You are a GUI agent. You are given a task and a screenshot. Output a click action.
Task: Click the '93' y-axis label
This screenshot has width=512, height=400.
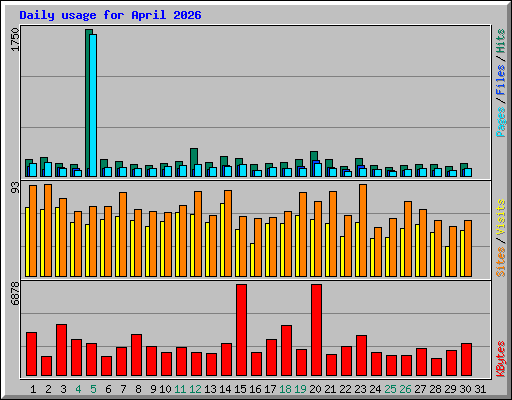click(x=15, y=188)
